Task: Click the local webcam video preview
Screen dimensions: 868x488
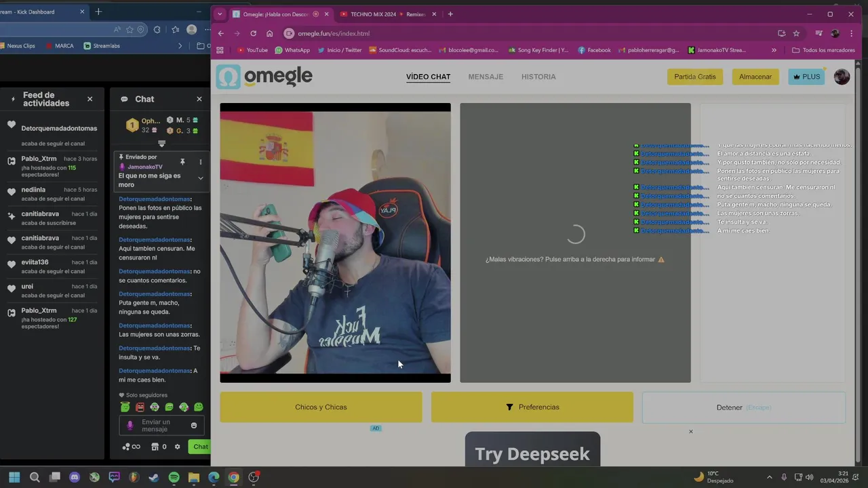Action: pos(335,243)
